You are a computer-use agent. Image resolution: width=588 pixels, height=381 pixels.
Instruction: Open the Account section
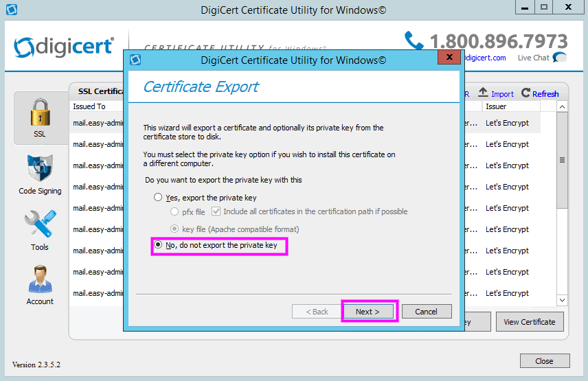40,286
